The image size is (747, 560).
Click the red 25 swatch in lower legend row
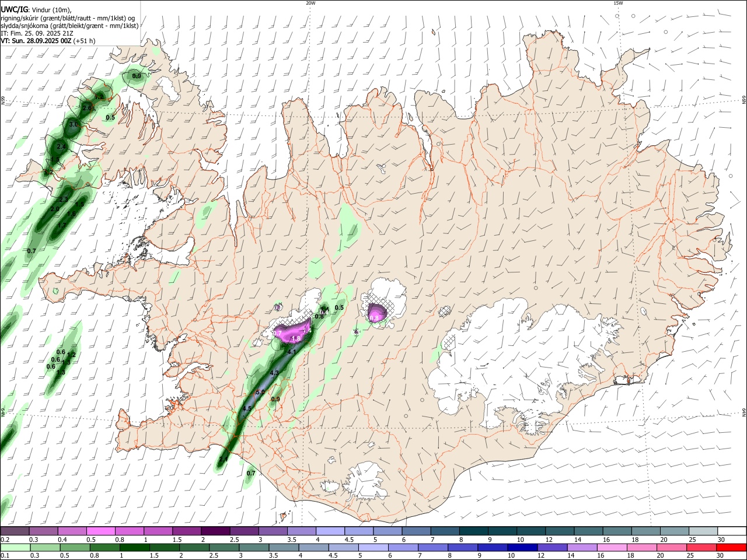click(x=702, y=547)
